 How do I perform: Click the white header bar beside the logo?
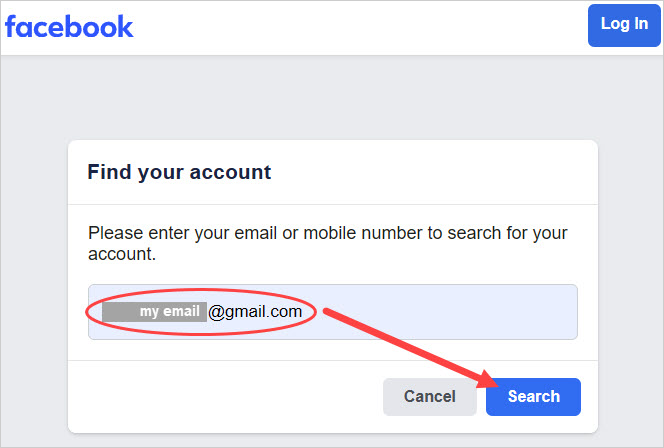coord(350,26)
